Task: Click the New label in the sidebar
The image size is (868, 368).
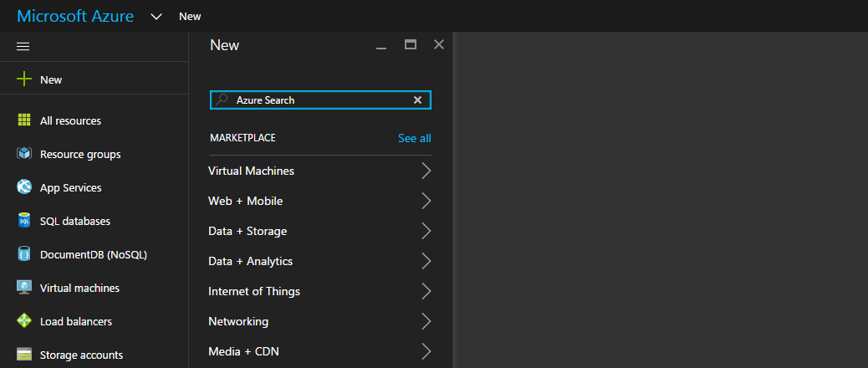Action: point(51,79)
